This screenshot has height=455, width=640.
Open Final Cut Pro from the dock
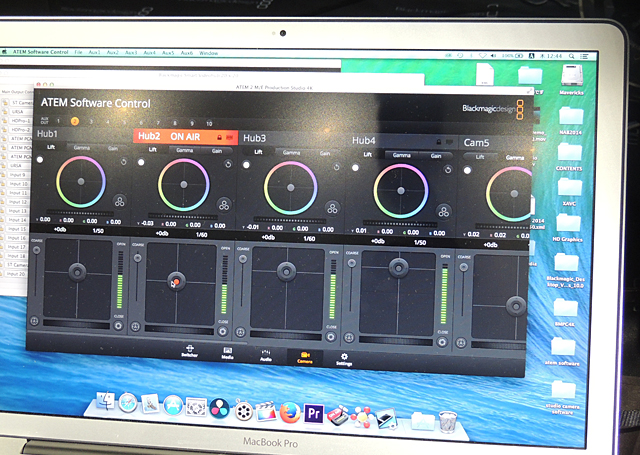[x=266, y=411]
